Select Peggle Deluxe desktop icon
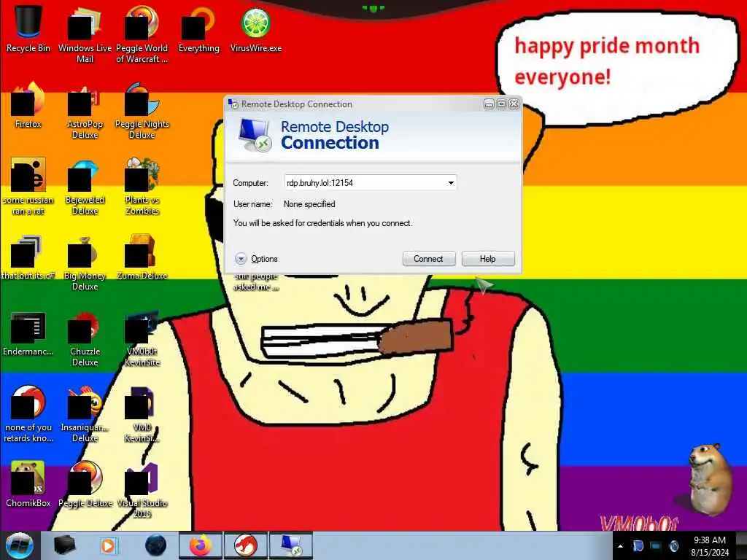The image size is (747, 560). (85, 484)
